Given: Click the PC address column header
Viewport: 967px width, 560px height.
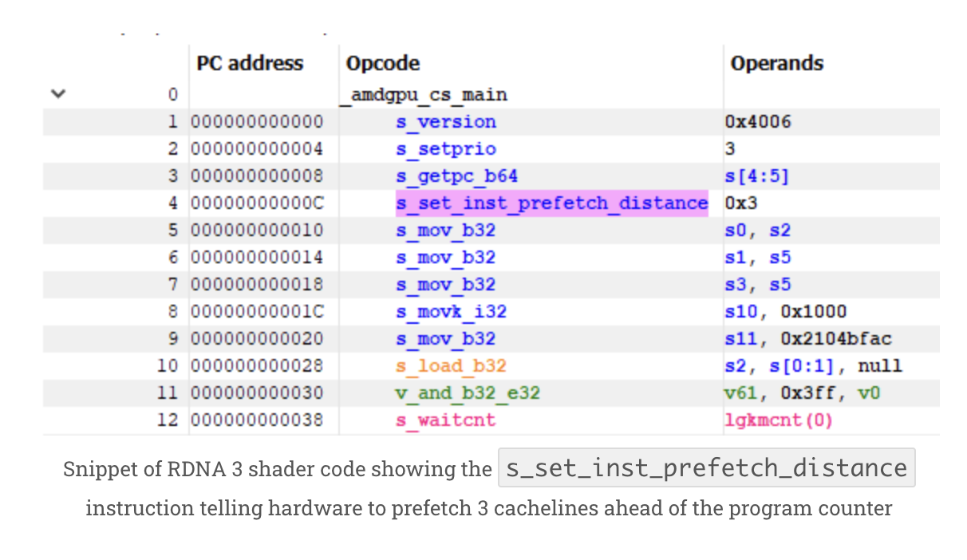Looking at the screenshot, I should click(x=250, y=64).
